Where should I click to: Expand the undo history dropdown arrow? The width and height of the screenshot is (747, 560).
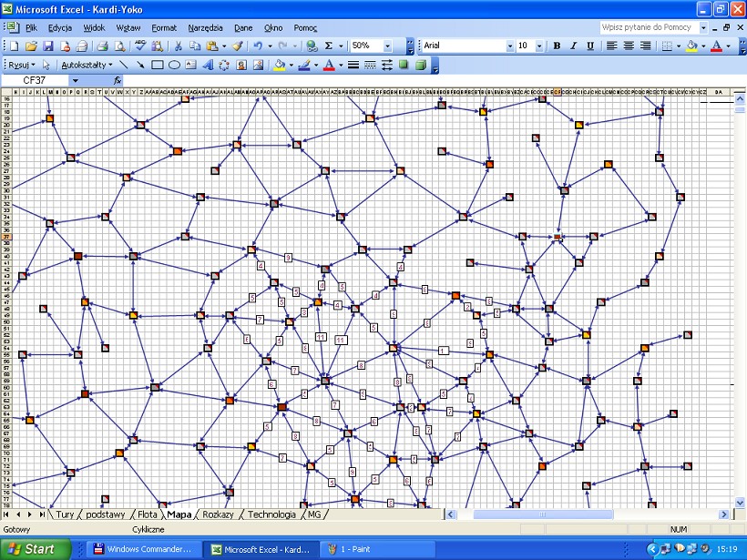[270, 46]
